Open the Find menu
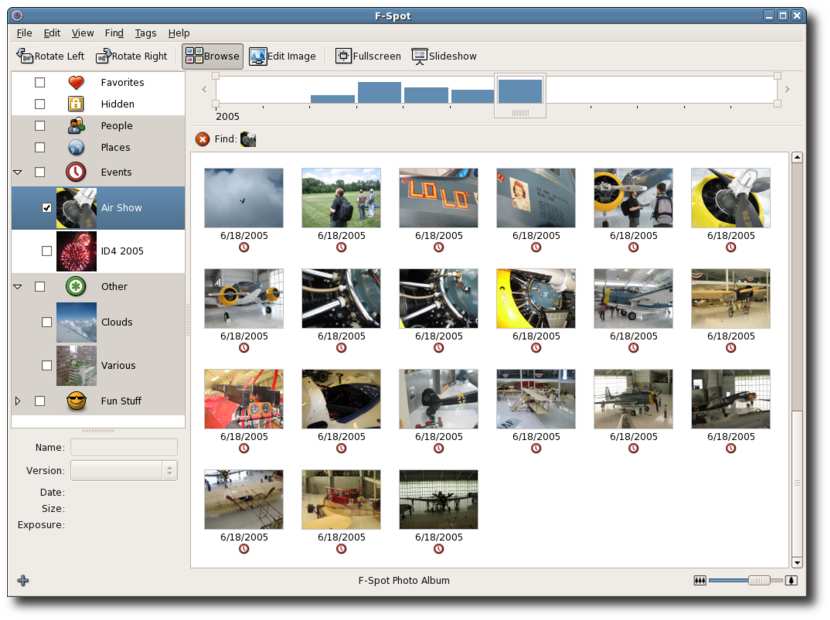 coord(114,33)
